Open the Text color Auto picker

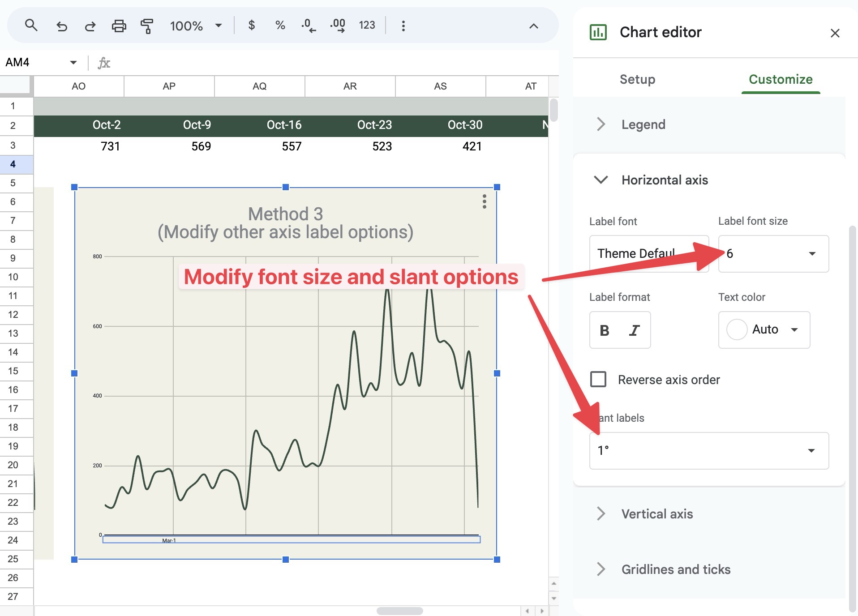pos(764,330)
